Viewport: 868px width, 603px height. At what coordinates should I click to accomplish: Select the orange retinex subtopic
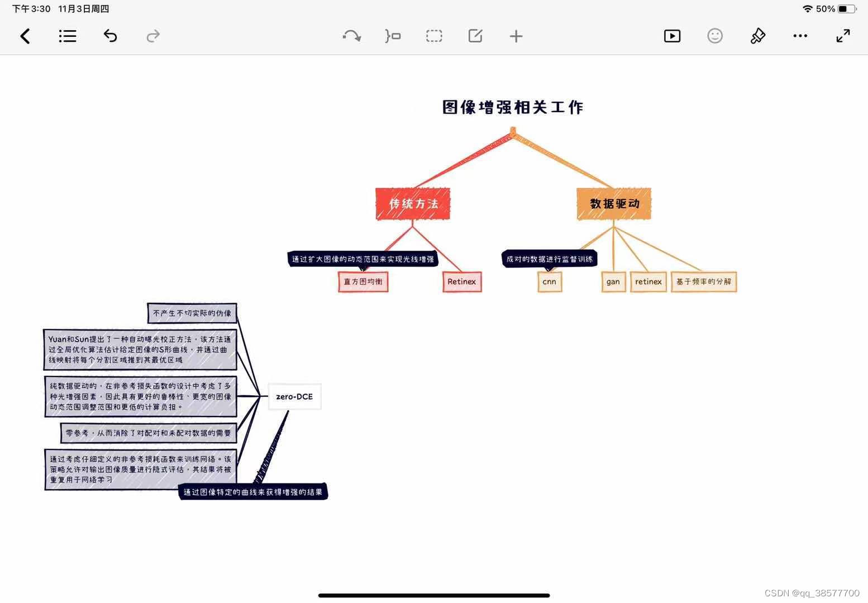pyautogui.click(x=648, y=281)
